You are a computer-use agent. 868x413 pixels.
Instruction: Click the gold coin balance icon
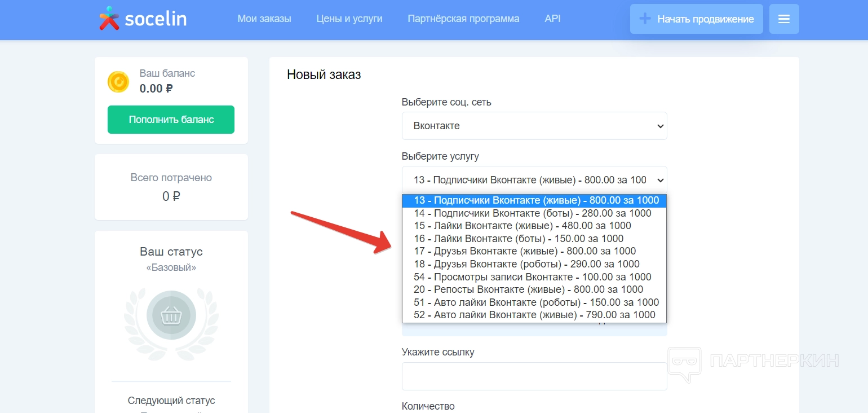(x=118, y=82)
